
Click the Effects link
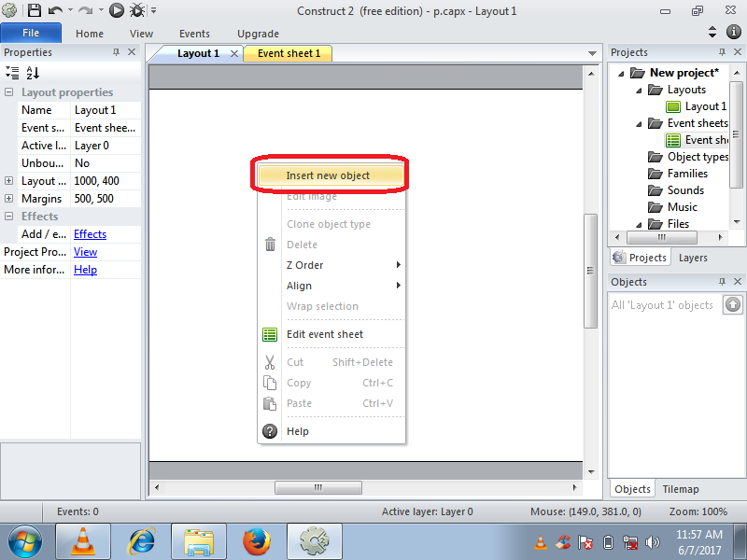(x=90, y=234)
